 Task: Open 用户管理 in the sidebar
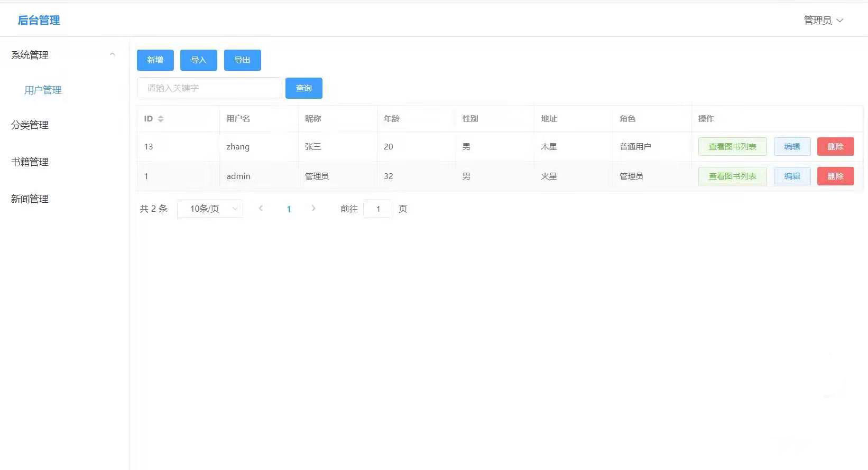43,90
